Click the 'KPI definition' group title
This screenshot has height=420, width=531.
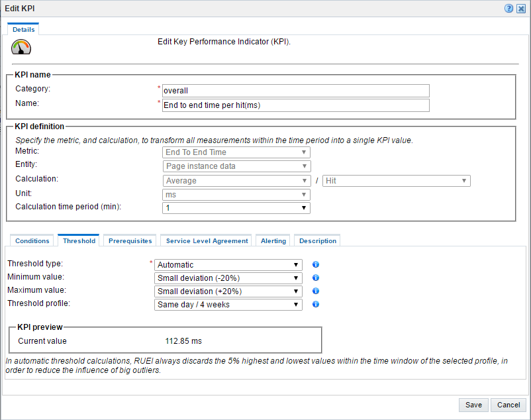[39, 127]
